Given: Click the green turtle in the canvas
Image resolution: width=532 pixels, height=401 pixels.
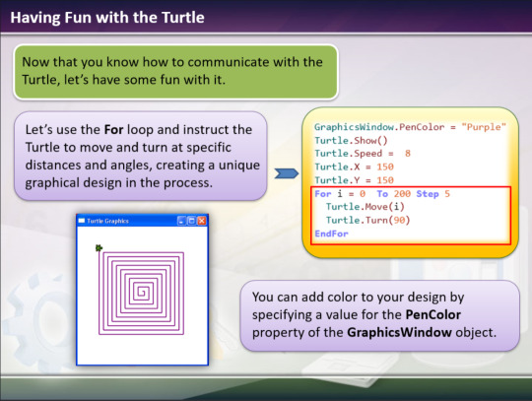Looking at the screenshot, I should coord(99,248).
